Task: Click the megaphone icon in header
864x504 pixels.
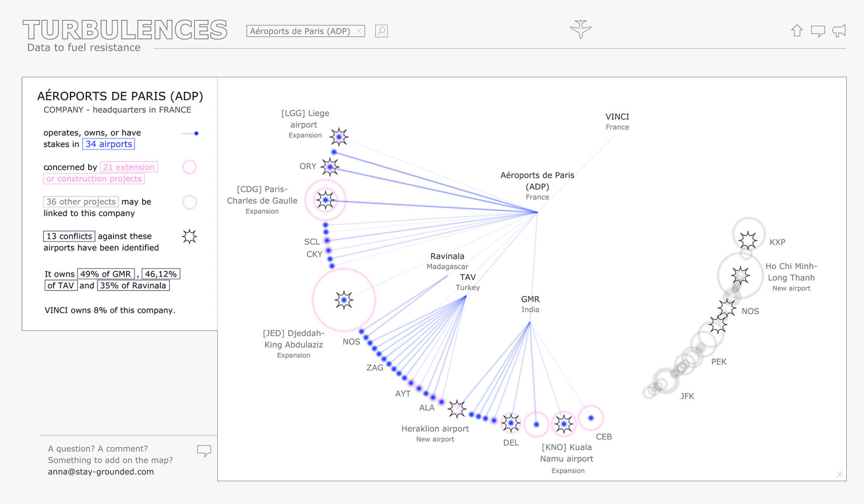Action: coord(839,31)
